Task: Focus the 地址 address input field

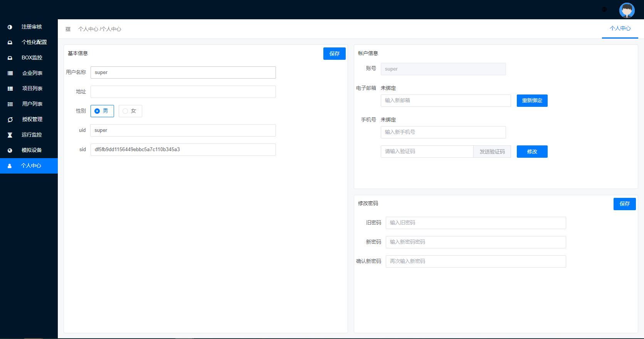Action: pyautogui.click(x=183, y=92)
